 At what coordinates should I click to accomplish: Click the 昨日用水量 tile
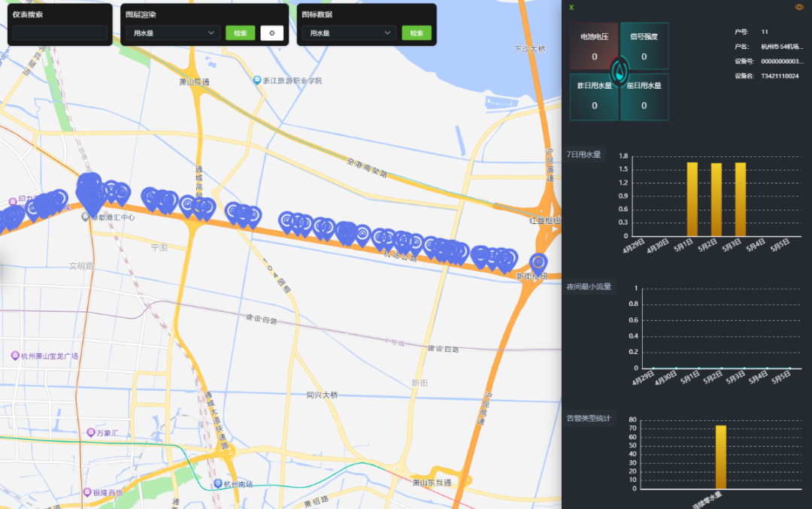click(594, 96)
